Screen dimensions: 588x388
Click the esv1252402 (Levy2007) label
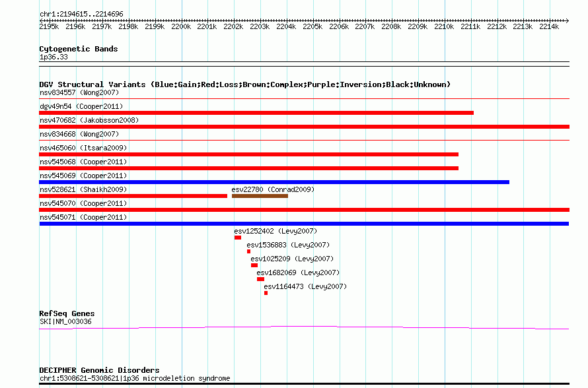276,231
